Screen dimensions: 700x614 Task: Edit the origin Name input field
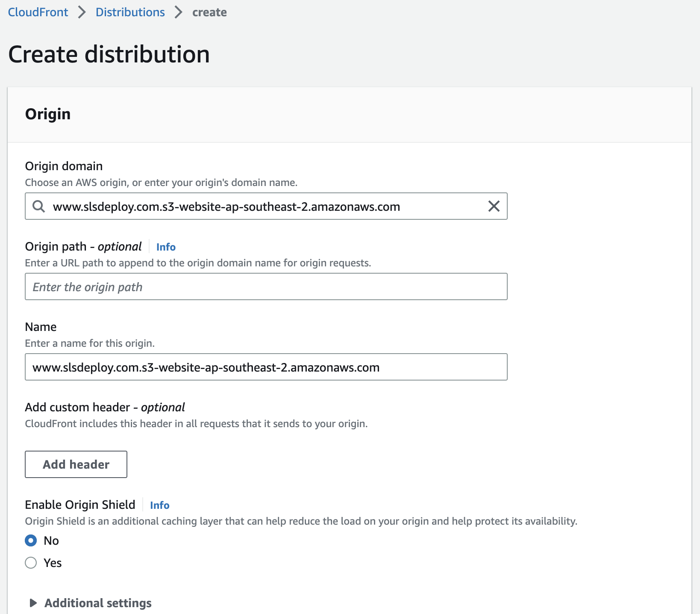click(266, 367)
